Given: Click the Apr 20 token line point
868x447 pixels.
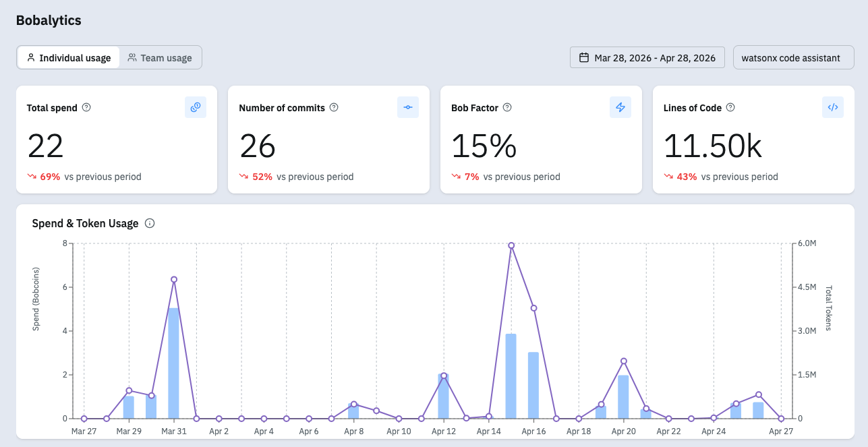Looking at the screenshot, I should (x=624, y=361).
